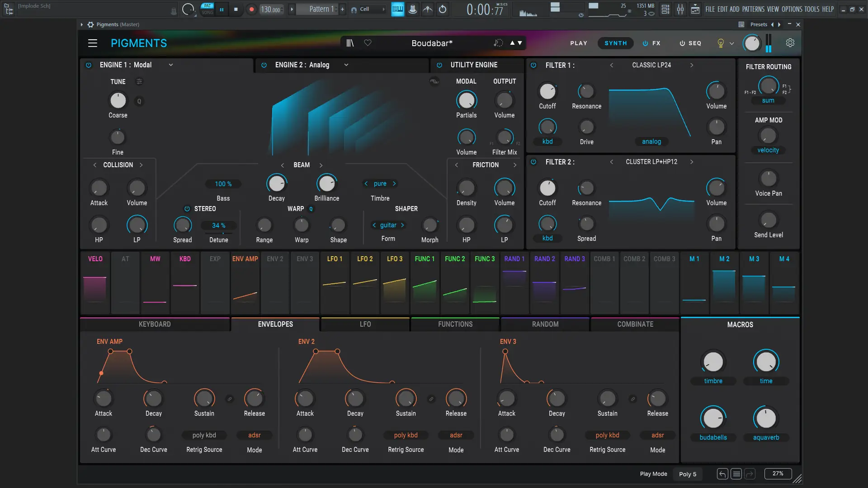Screen dimensions: 868x488
Task: Open the Pigments settings gear
Action: tap(790, 43)
